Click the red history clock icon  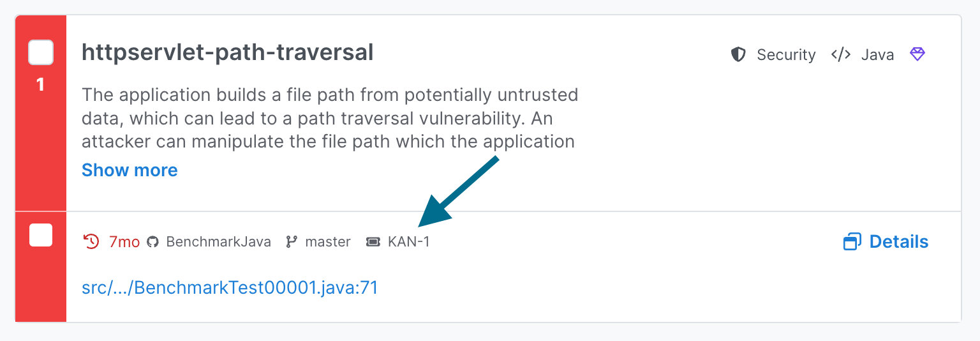(x=92, y=242)
